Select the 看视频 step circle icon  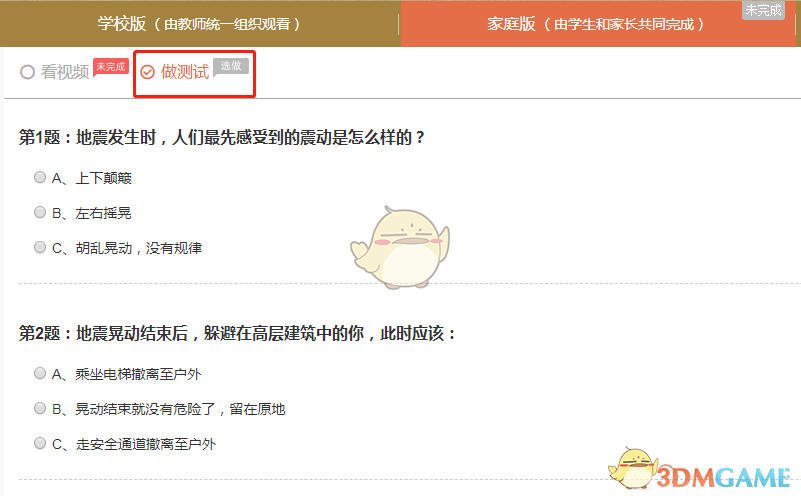coord(28,72)
